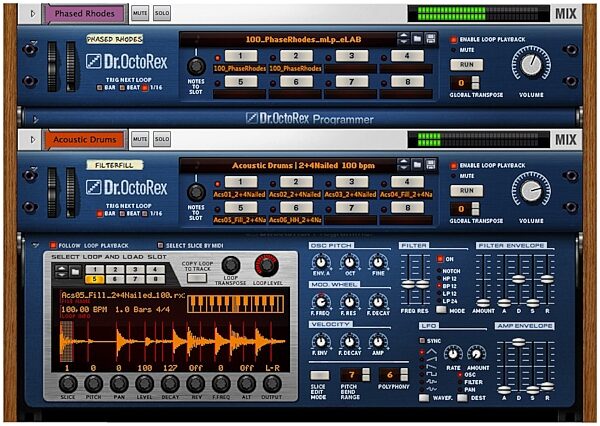Select LP 12 filter mode
This screenshot has width=600, height=426.
coord(440,294)
